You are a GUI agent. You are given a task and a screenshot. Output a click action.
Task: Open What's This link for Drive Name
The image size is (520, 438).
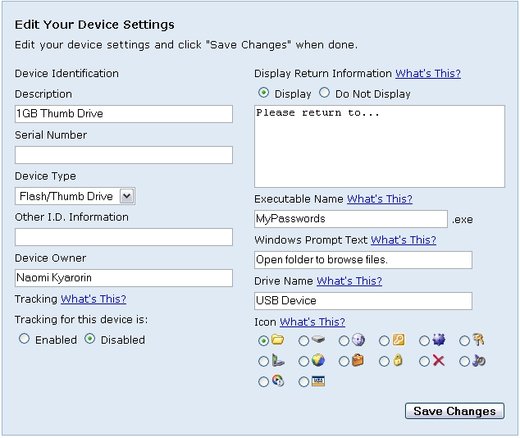tap(349, 281)
